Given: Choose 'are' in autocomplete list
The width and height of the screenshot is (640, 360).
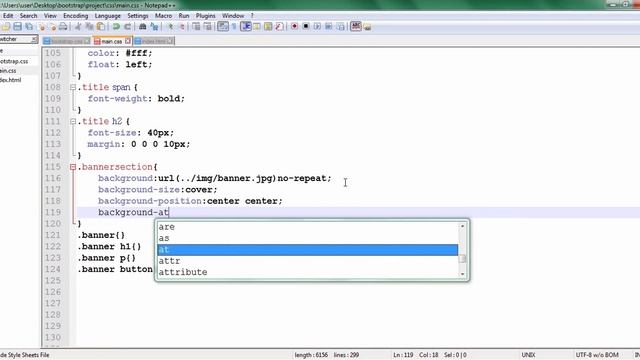Looking at the screenshot, I should (x=308, y=227).
